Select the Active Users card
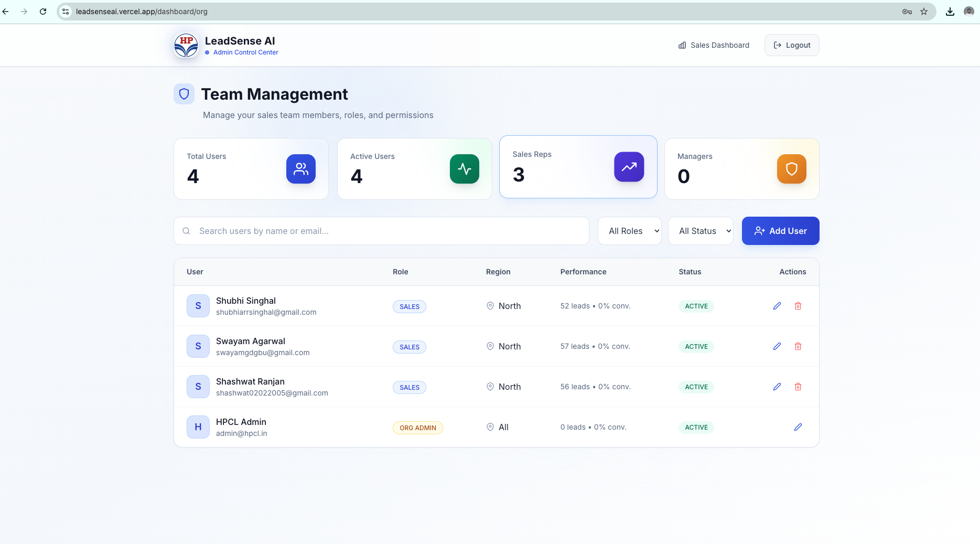 [x=415, y=169]
